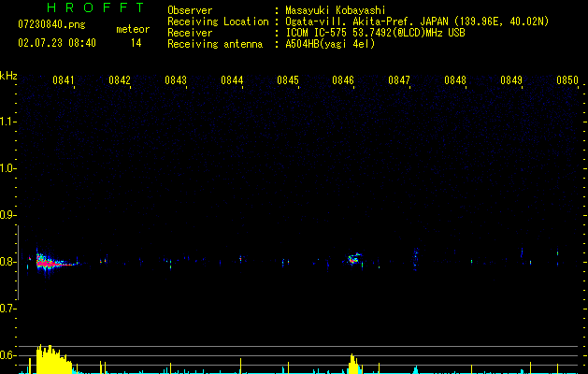Click the yellow intensity peak under 0846
This screenshot has width=588, height=374.
coord(353,364)
